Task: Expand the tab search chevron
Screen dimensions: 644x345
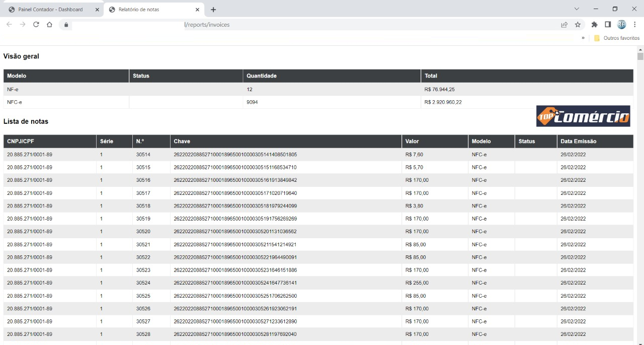Action: pos(577,9)
